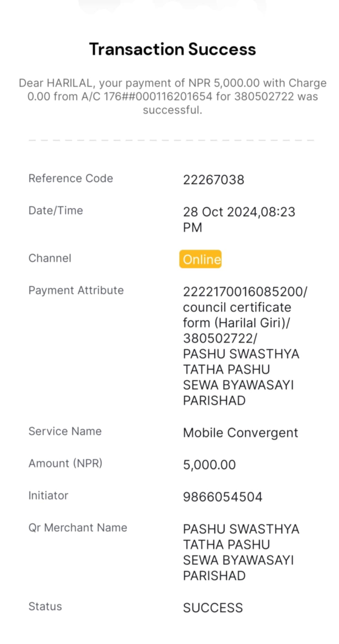Viewport: 339px width, 644px height.
Task: Click the SUCCESS status value
Action: pyautogui.click(x=213, y=608)
